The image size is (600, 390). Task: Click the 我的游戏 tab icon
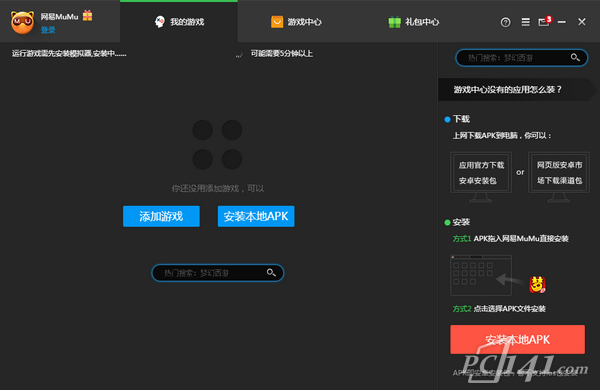click(160, 22)
